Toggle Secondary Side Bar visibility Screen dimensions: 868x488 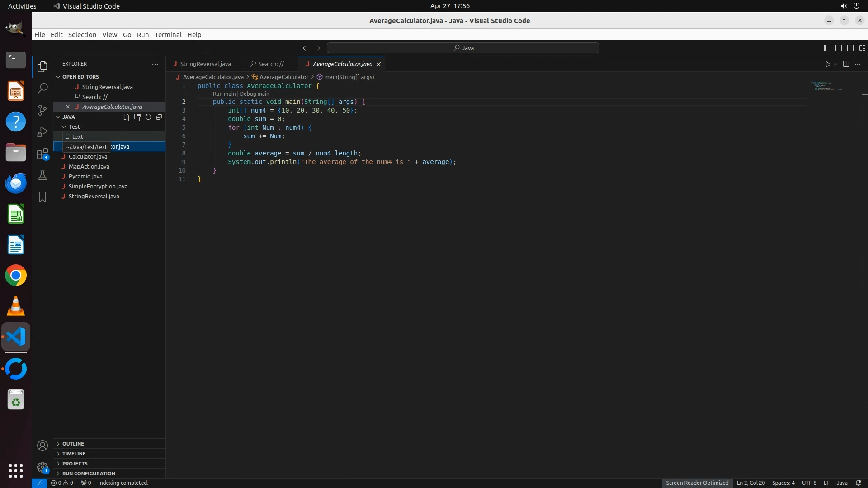coord(850,48)
